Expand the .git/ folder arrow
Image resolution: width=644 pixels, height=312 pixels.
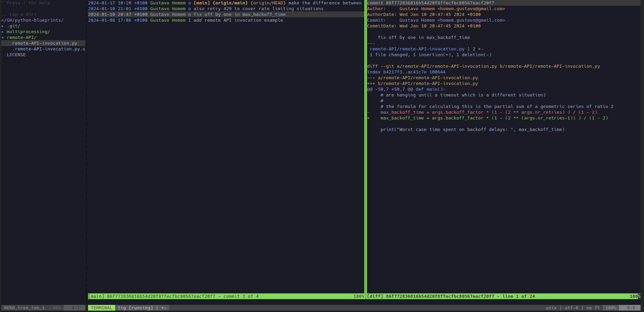(x=3, y=26)
